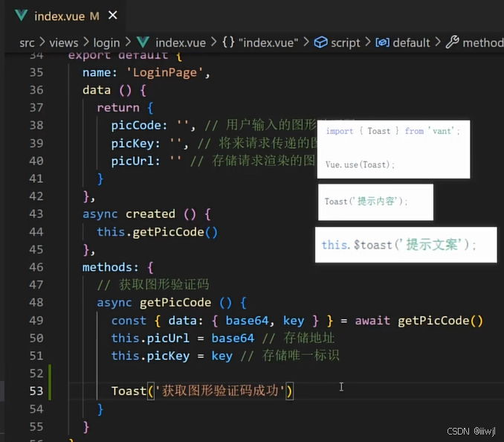Image resolution: width=504 pixels, height=442 pixels.
Task: Click line number 53 in the gutter
Action: [x=36, y=391]
